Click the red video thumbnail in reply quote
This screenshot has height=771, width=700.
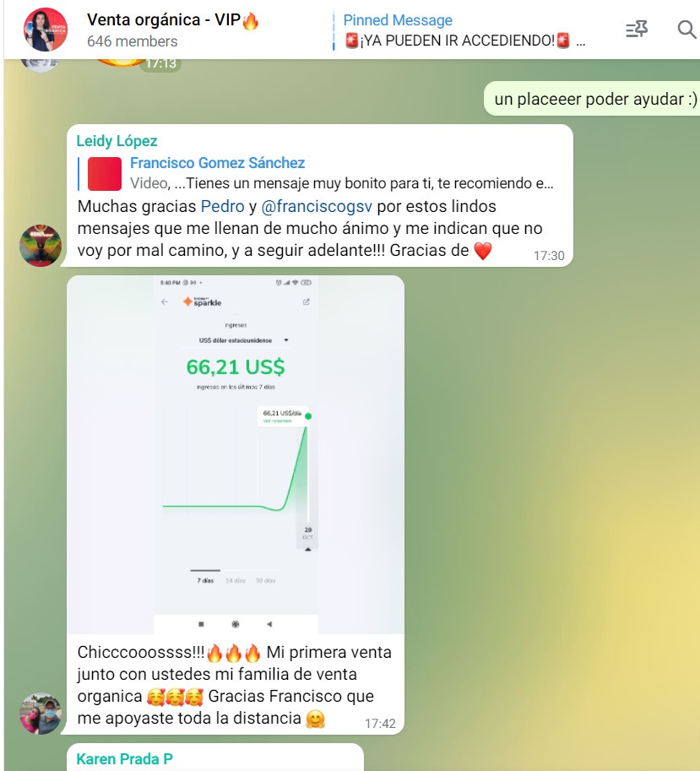click(x=105, y=174)
